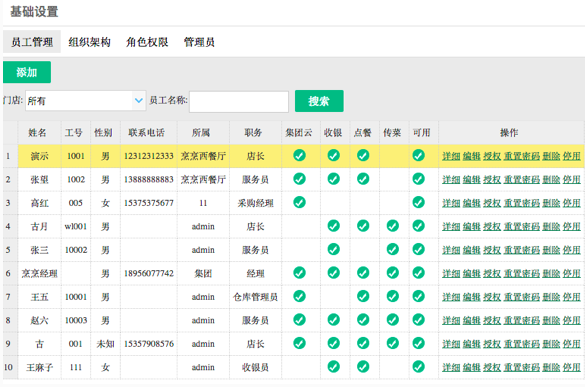The height and width of the screenshot is (387, 585).
Task: Select name cell 王麻子
Action: (40, 368)
